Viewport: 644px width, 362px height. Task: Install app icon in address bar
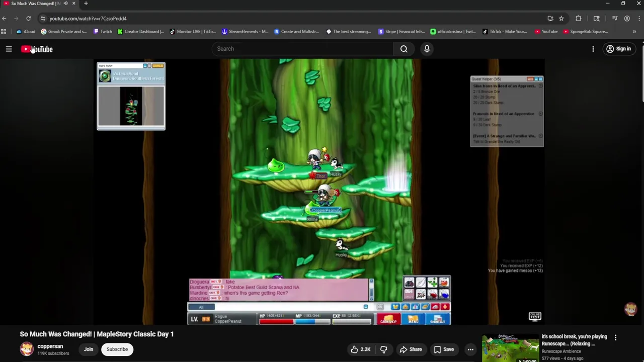coord(550,19)
